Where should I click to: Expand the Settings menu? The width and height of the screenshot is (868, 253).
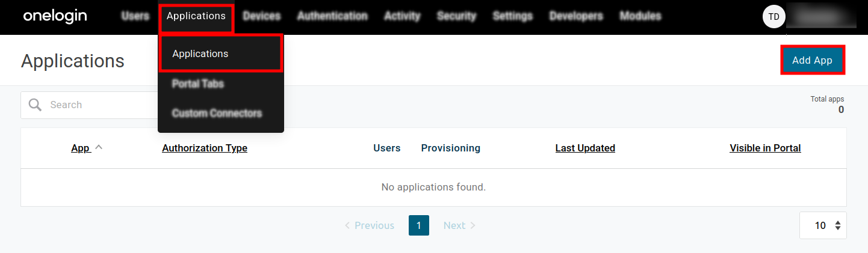pyautogui.click(x=512, y=16)
